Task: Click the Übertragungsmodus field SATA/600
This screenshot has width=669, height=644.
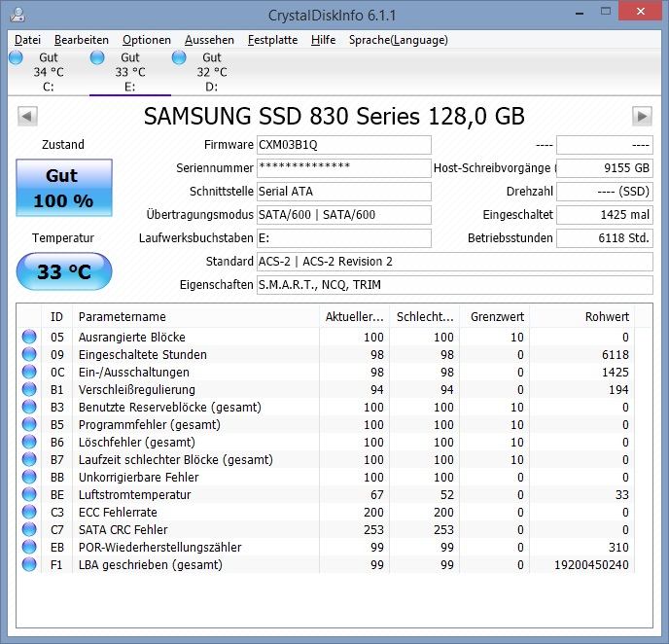Action: coord(344,215)
